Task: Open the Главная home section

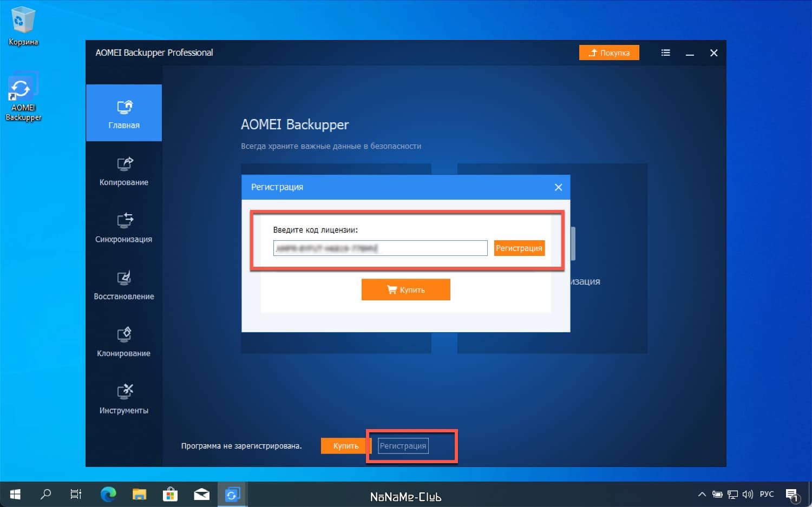Action: 124,113
